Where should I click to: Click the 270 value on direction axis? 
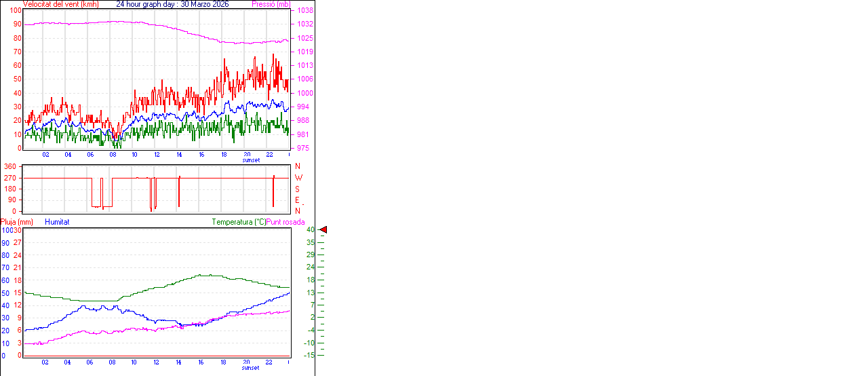point(10,178)
